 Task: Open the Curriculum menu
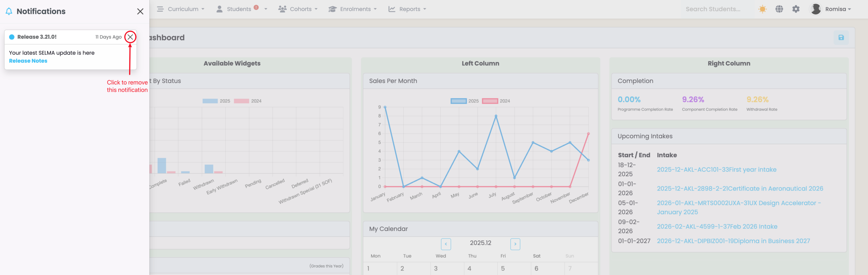pyautogui.click(x=181, y=9)
